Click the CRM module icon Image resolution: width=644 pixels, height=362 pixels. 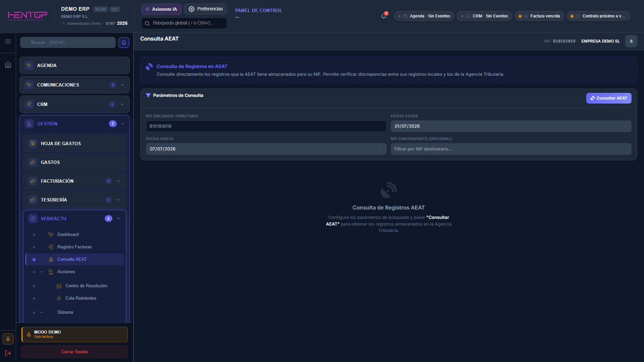pos(29,104)
